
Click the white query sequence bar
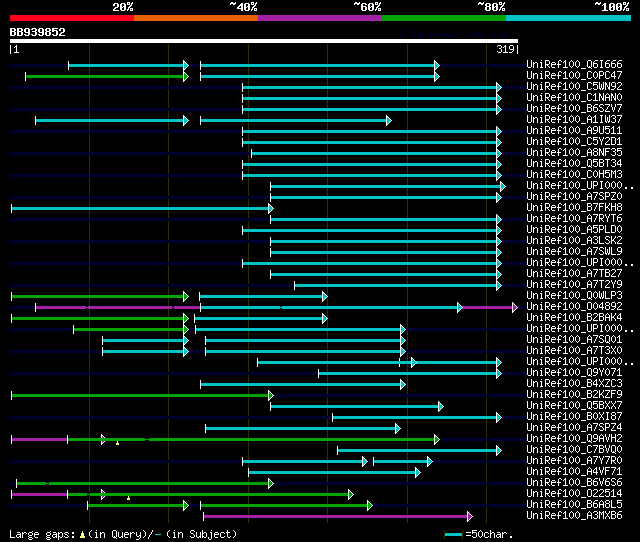pos(264,41)
